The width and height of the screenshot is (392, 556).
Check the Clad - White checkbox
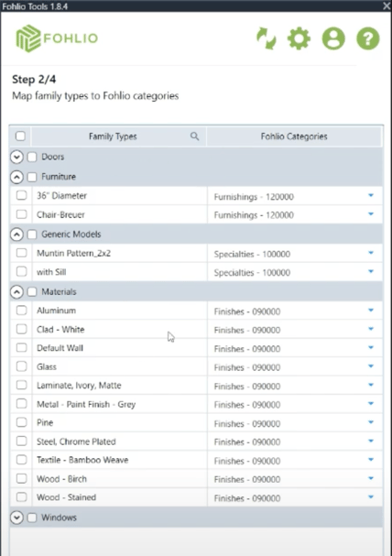tap(22, 329)
